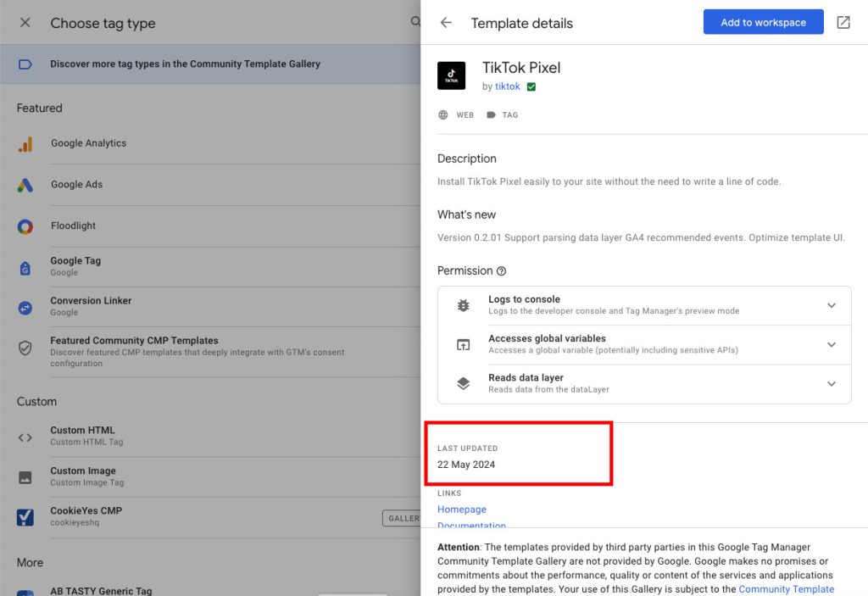Click the Custom section heading

pyautogui.click(x=36, y=402)
